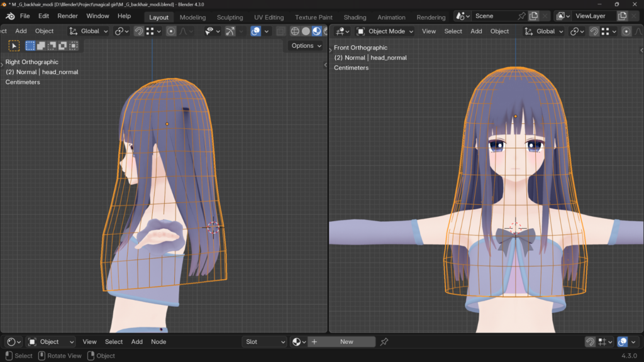Toggle snapping magnet in left viewport

click(138, 31)
